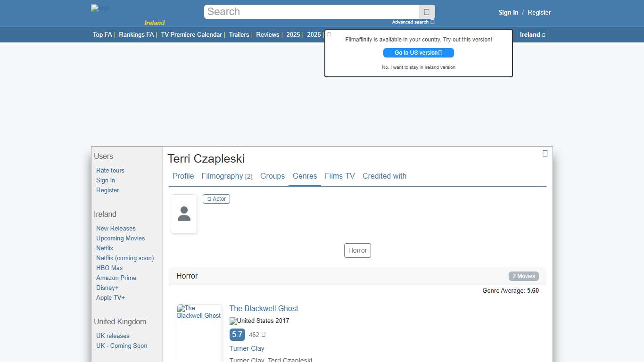
Task: Click Go to US version button
Action: click(x=418, y=53)
